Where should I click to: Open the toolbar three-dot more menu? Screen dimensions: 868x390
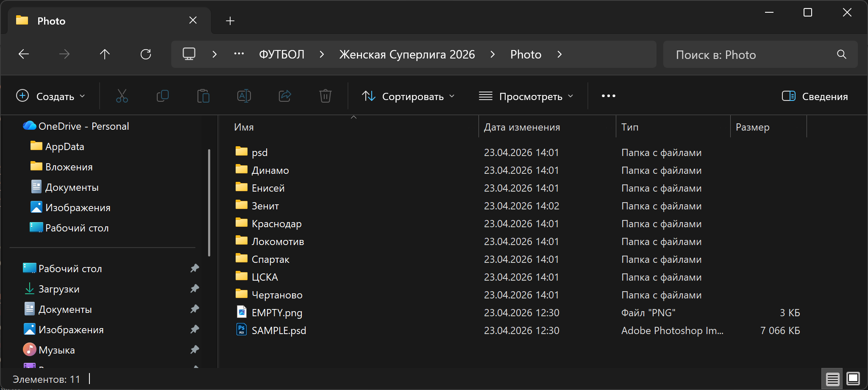[609, 96]
